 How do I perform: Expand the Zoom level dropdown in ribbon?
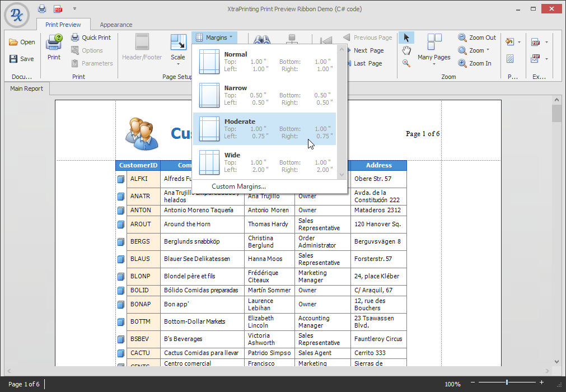tap(476, 50)
